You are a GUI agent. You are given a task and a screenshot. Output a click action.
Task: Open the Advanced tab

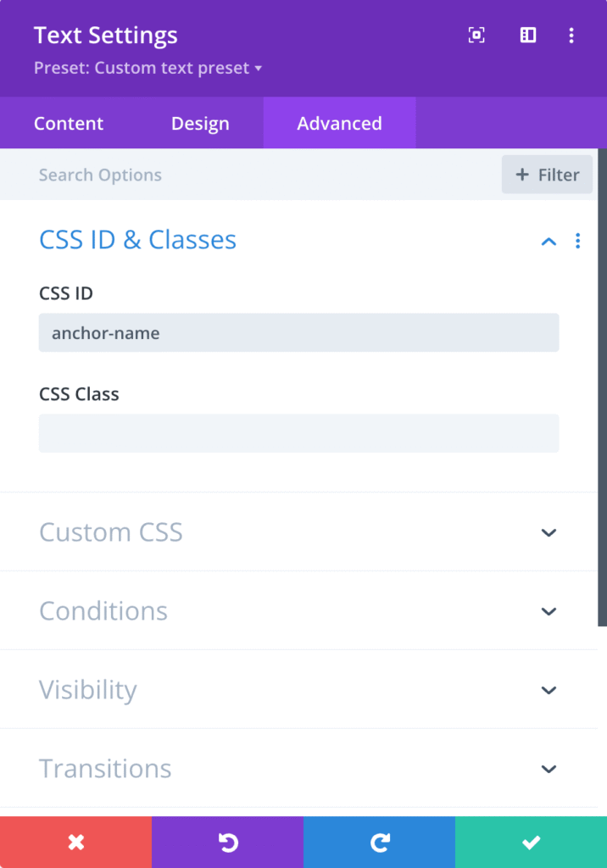[339, 123]
